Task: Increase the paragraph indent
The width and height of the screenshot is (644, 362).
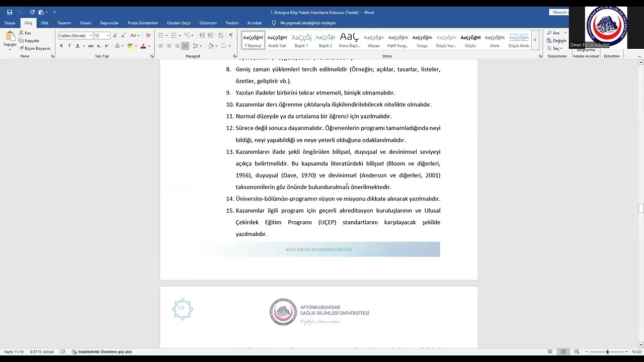Action: 210,35
